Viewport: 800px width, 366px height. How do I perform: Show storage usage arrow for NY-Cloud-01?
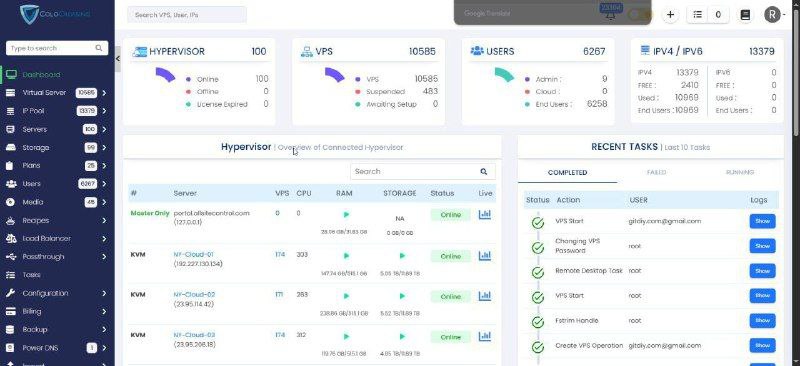(402, 255)
